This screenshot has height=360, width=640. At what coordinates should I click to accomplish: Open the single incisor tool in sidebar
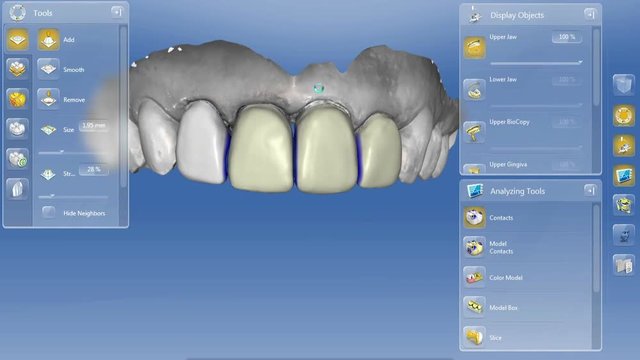coord(18,189)
